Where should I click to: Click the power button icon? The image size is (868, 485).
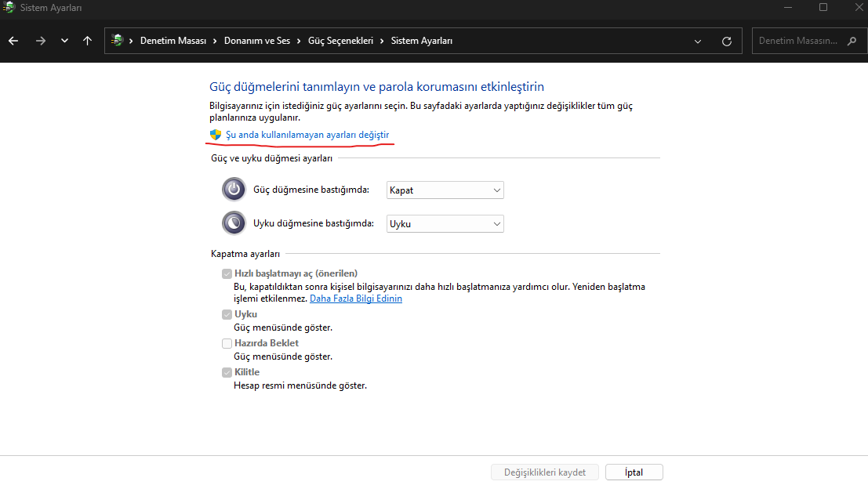pyautogui.click(x=234, y=190)
